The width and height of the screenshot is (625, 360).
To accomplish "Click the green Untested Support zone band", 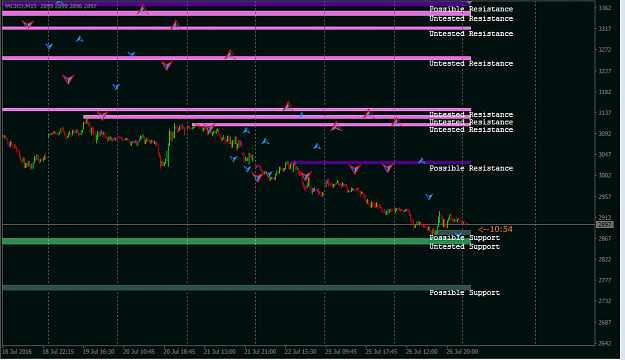I will pyautogui.click(x=236, y=241).
